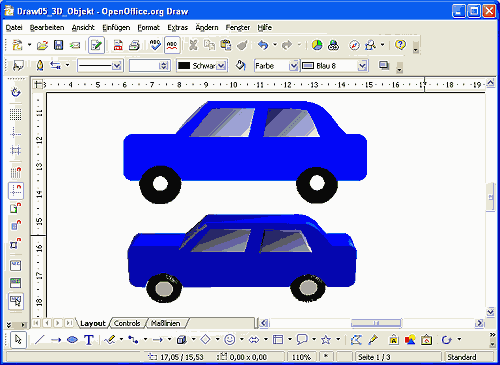Toggle AutoSpellcheck with red underline ABC
This screenshot has width=500, height=365.
tap(172, 45)
